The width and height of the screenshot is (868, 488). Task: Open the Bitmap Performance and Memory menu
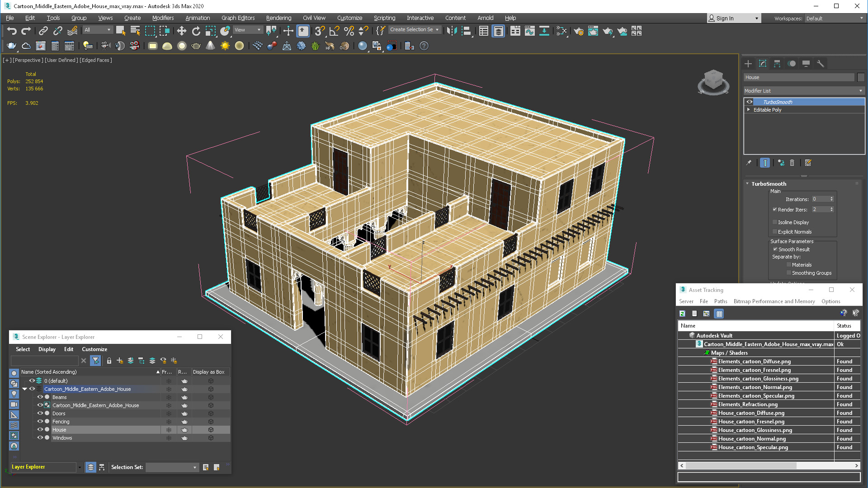click(774, 301)
